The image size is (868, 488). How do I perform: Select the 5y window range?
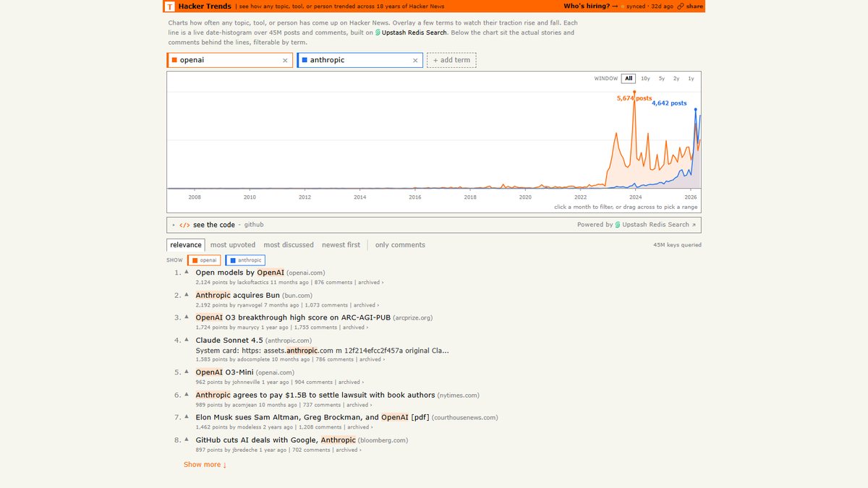[x=662, y=78]
